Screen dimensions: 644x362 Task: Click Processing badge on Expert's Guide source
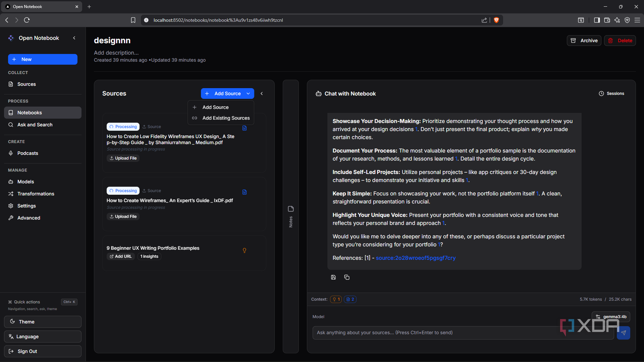(123, 191)
